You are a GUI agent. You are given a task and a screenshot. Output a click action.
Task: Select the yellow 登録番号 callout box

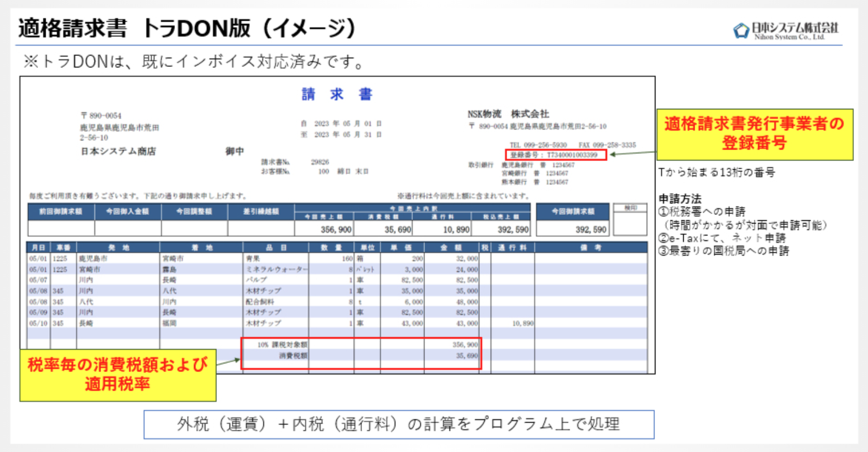click(754, 134)
